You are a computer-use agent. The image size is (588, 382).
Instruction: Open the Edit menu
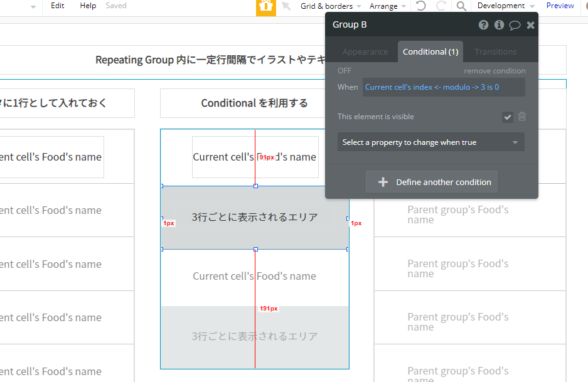pos(57,6)
